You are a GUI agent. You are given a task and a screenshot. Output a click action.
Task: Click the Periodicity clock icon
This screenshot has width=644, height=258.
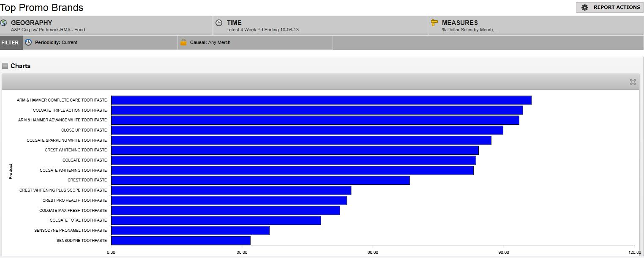point(28,42)
